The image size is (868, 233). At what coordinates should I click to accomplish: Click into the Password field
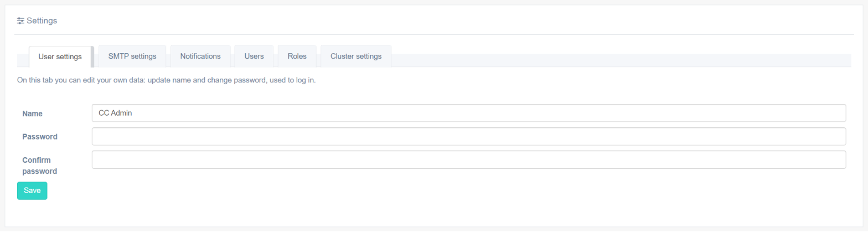(468, 136)
